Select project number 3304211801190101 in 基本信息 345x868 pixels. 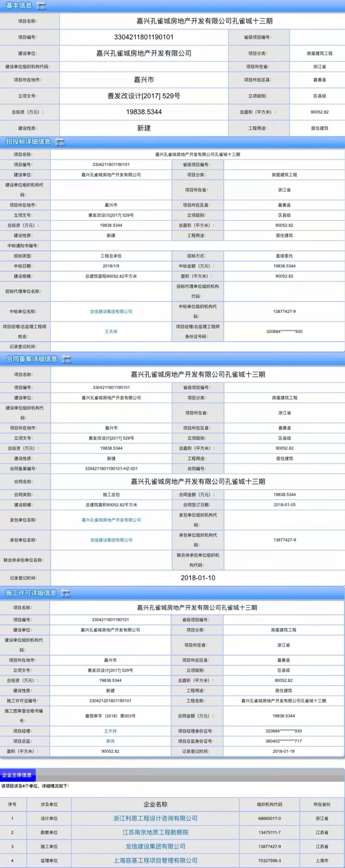point(144,37)
